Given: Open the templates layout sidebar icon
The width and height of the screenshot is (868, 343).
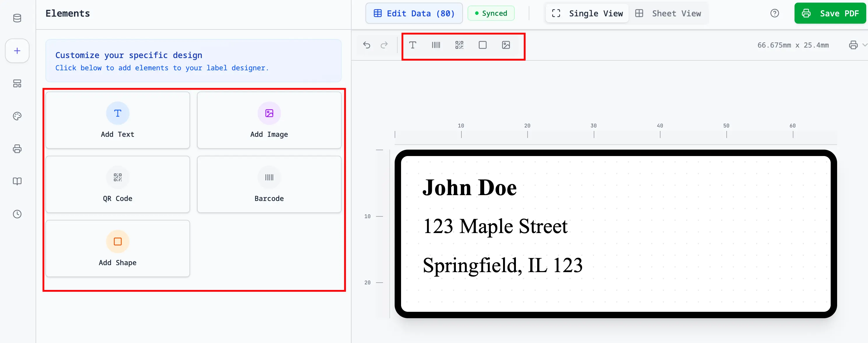Looking at the screenshot, I should 17,83.
